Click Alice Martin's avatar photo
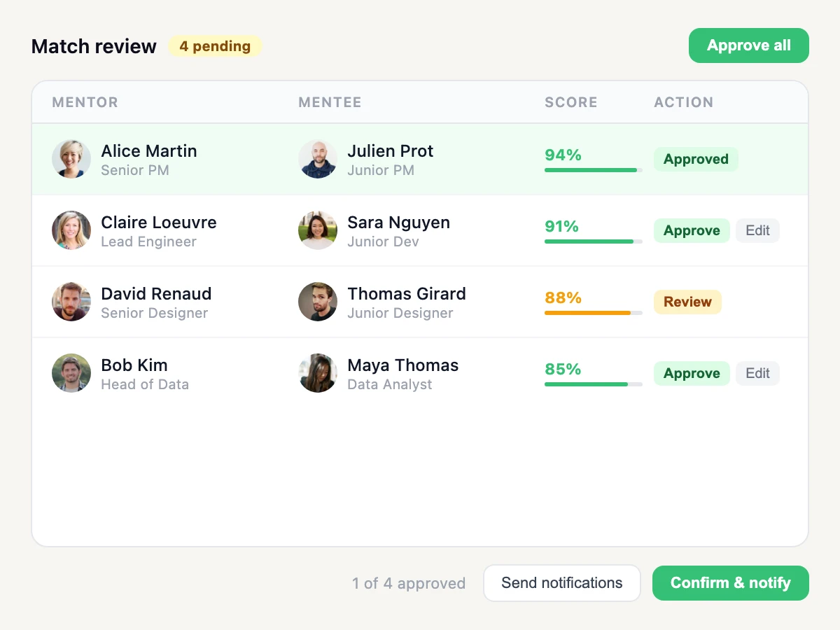The image size is (840, 630). tap(71, 159)
